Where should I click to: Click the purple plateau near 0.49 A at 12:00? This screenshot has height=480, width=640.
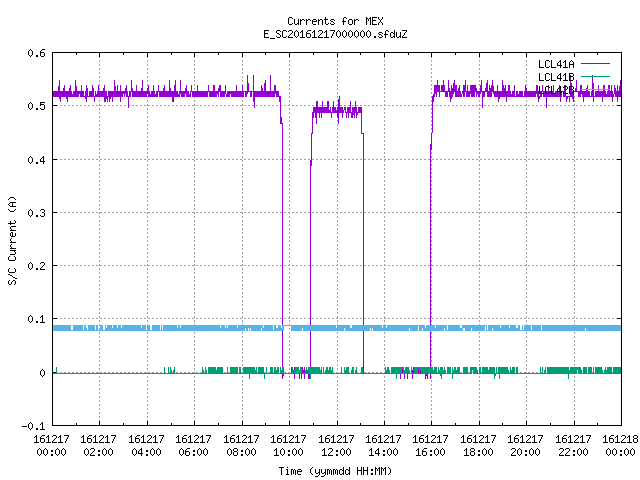337,110
